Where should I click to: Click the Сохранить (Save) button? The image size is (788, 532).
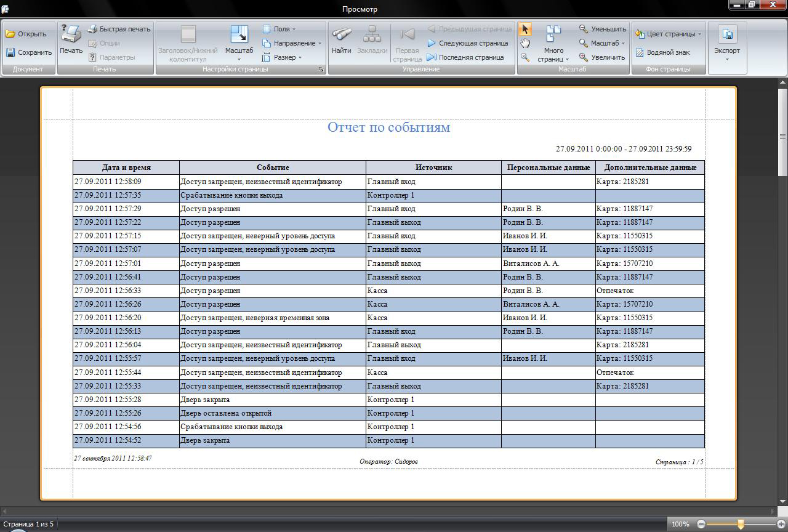[x=29, y=52]
